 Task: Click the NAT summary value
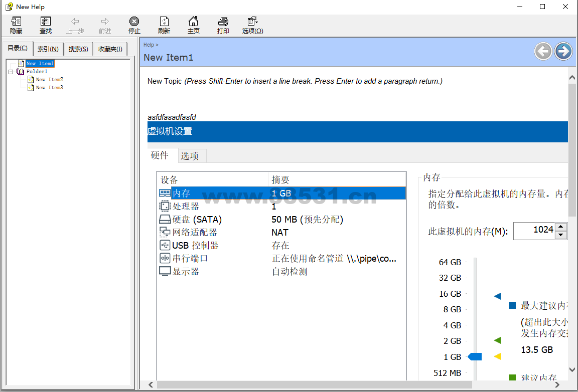(x=280, y=233)
